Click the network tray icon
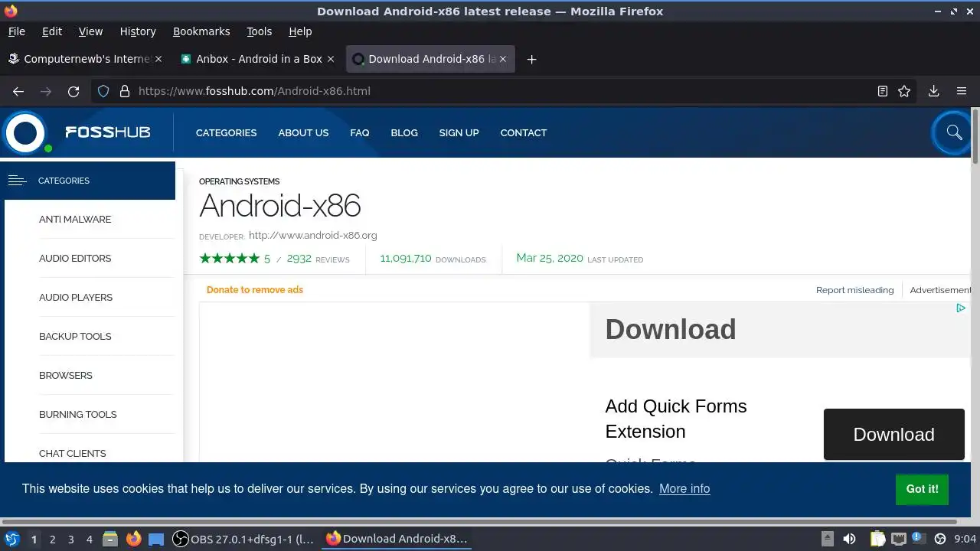Viewport: 980px width, 551px height. pyautogui.click(x=899, y=539)
